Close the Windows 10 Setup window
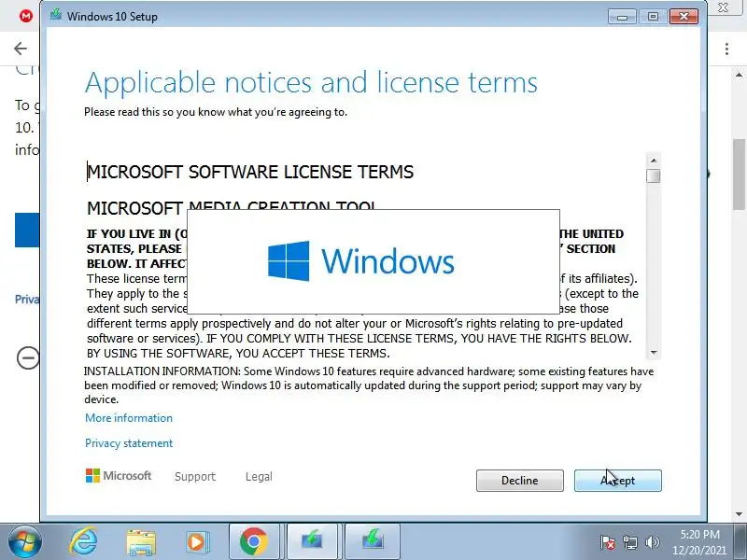The image size is (747, 560). click(684, 17)
